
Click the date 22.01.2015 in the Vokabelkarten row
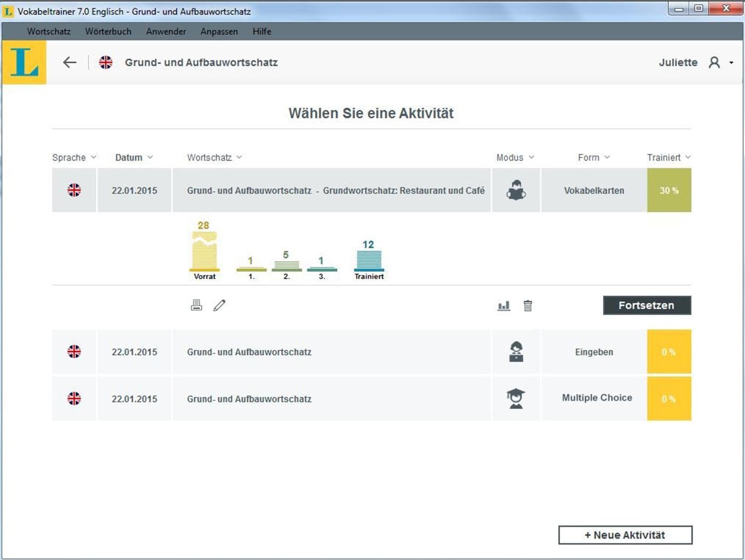pos(134,190)
